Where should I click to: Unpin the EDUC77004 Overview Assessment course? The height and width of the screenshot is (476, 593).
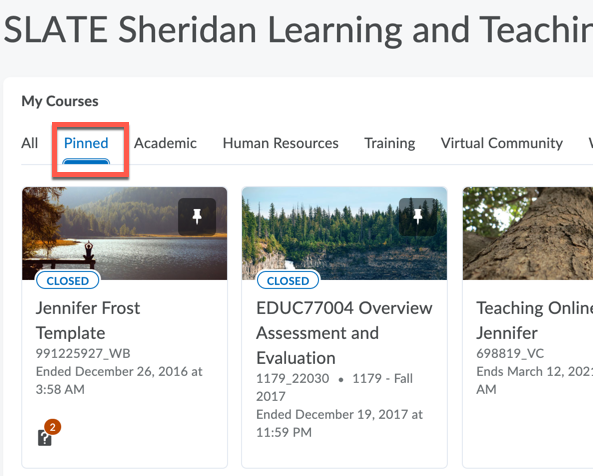click(418, 217)
